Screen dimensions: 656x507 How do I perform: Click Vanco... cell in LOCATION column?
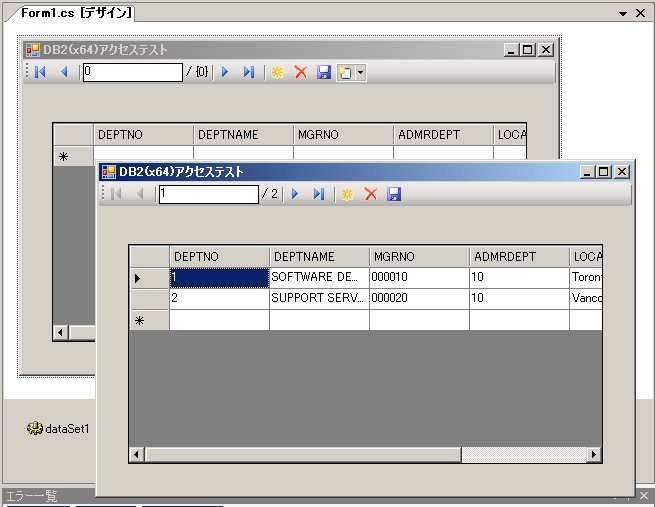[x=586, y=299]
